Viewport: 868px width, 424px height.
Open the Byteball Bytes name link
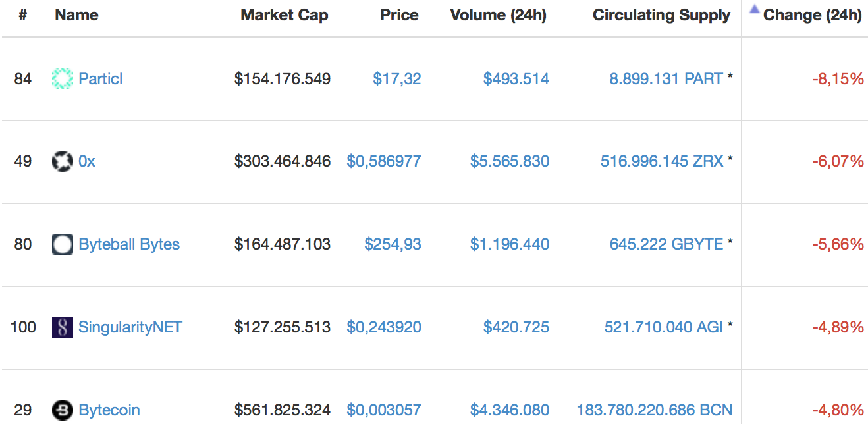tap(128, 244)
